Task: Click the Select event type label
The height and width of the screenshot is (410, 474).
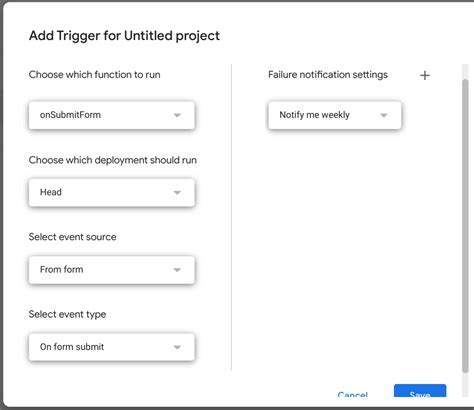Action: (x=67, y=314)
